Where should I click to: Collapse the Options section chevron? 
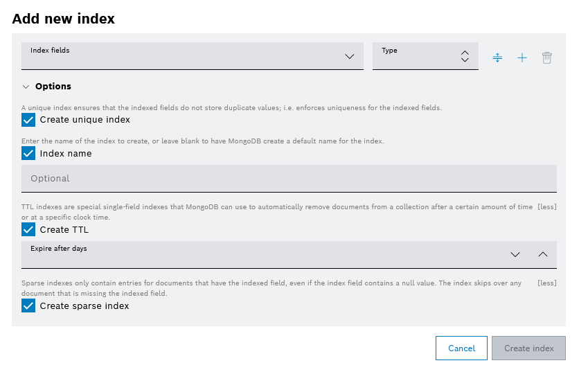click(26, 87)
